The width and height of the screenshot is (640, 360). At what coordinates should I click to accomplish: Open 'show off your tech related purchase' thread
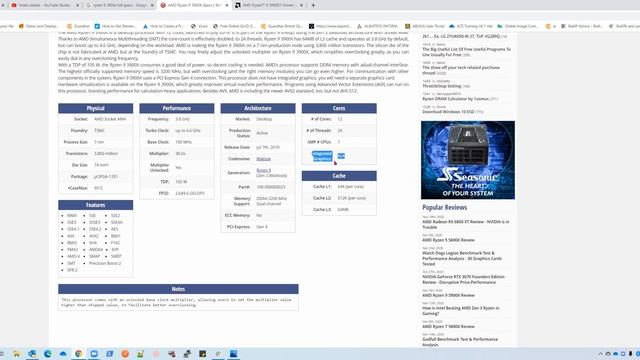[461, 70]
